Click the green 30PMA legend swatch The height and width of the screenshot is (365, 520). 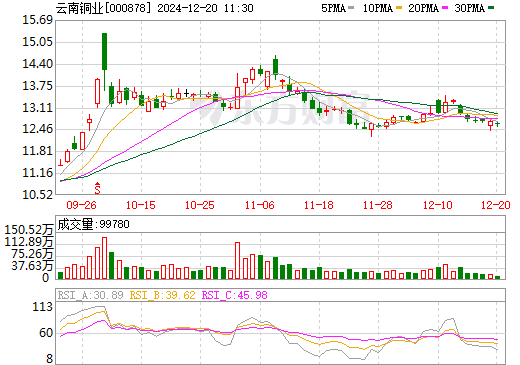[x=491, y=8]
